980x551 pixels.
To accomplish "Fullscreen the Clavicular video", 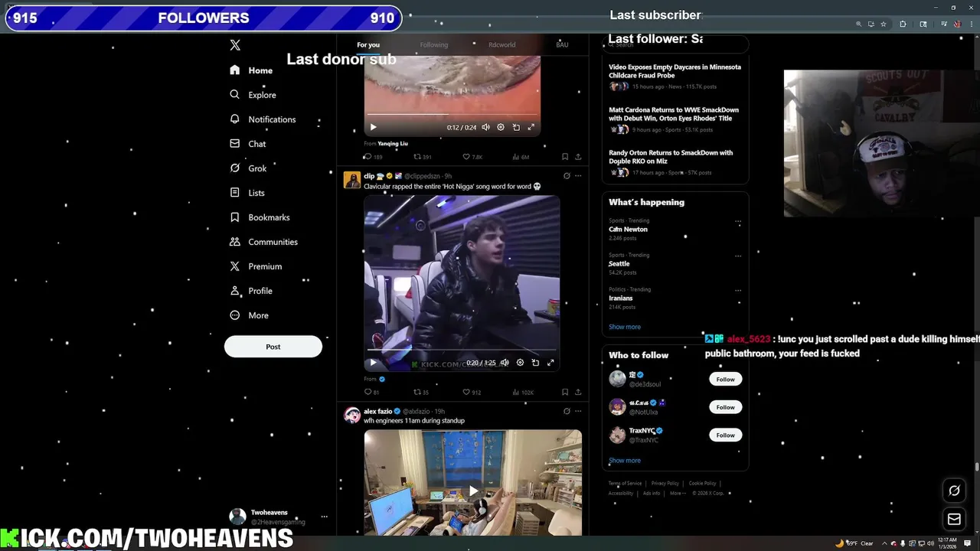I will coord(550,363).
